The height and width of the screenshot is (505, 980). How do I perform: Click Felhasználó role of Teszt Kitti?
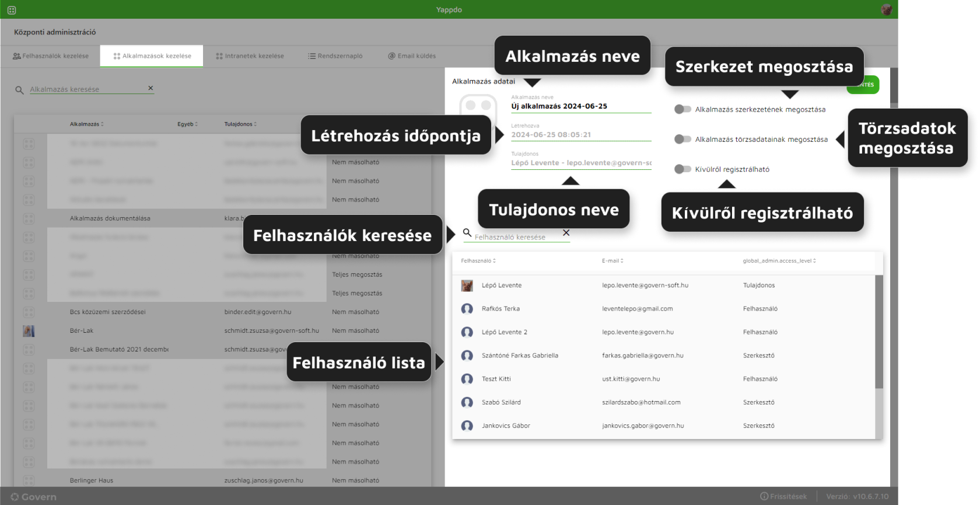760,379
